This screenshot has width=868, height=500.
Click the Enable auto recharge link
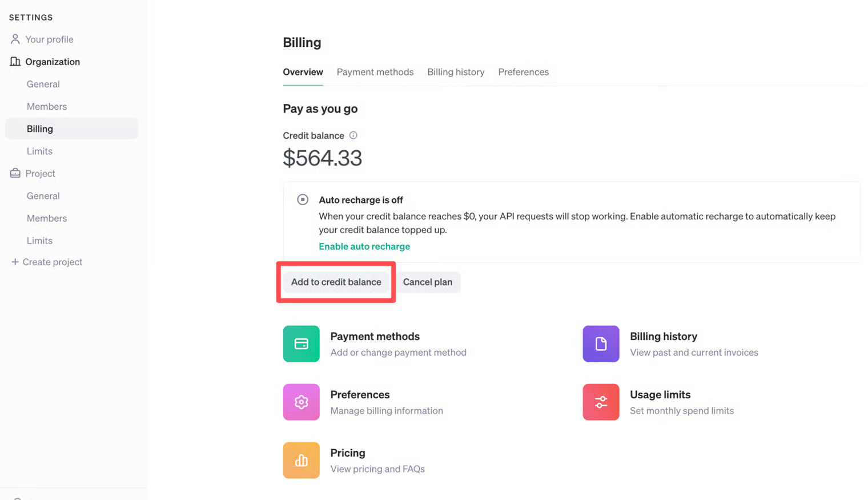click(364, 246)
